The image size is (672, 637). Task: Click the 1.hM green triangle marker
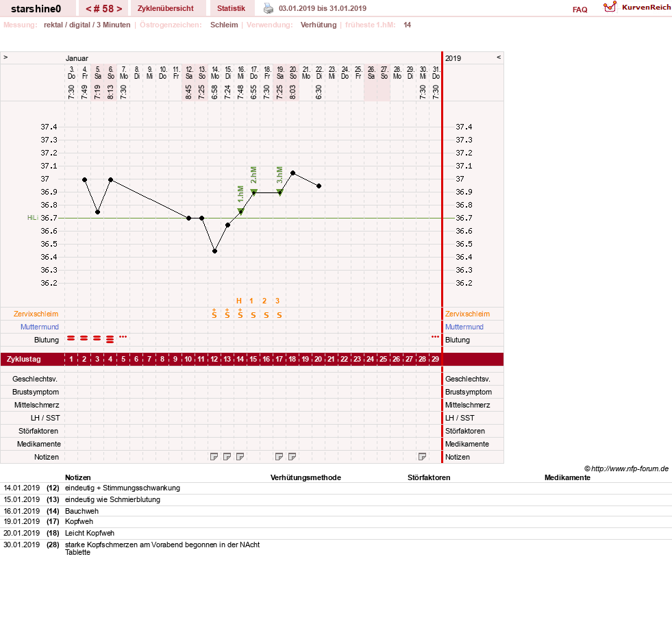241,211
